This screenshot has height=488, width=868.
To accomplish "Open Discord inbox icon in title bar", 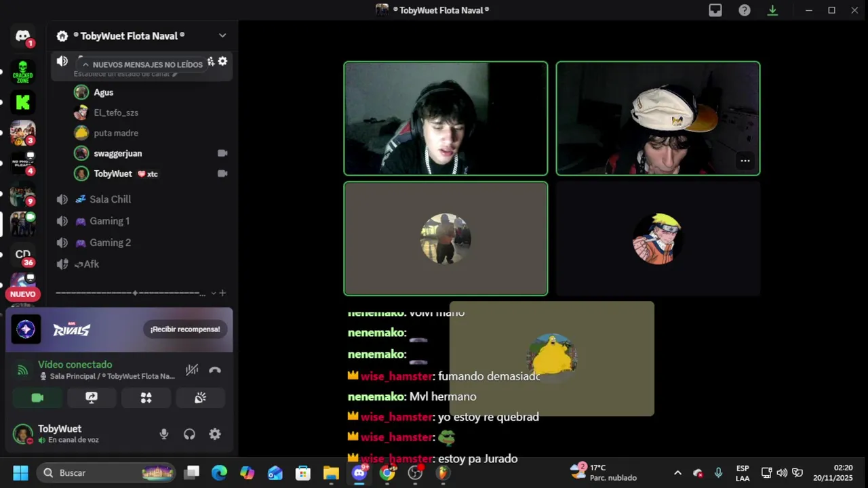I will (x=715, y=10).
